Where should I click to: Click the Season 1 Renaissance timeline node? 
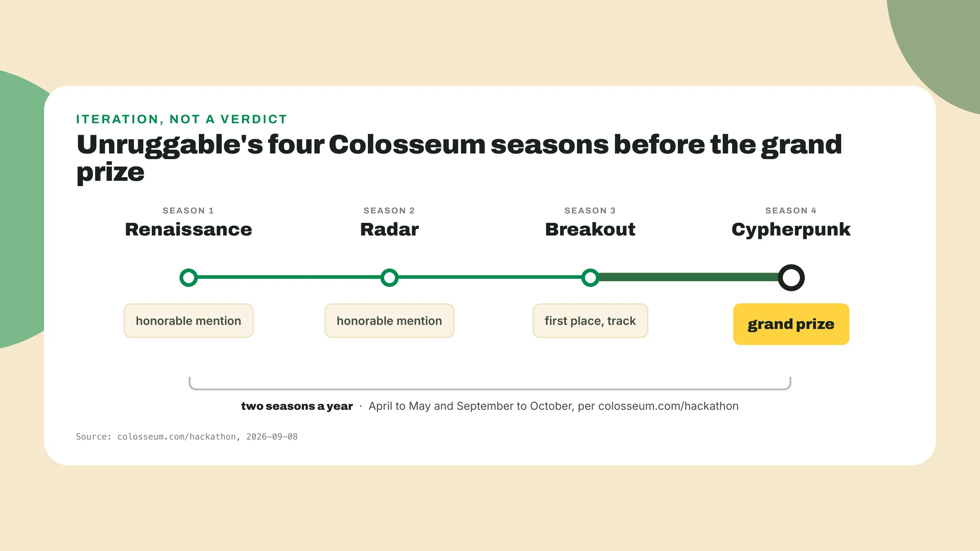point(189,278)
